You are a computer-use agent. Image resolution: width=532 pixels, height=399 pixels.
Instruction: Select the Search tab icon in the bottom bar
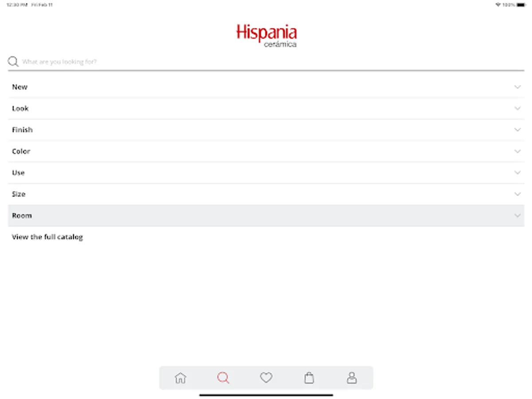point(223,378)
